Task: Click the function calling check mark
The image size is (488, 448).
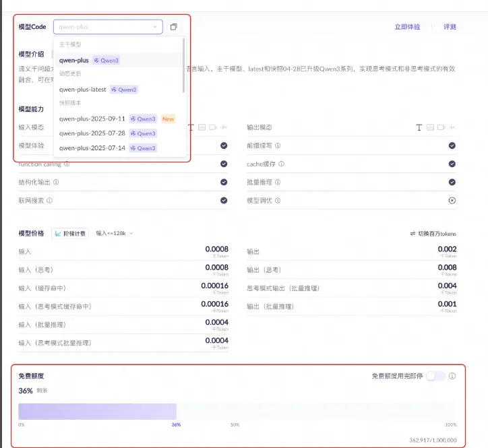Action: pos(224,164)
